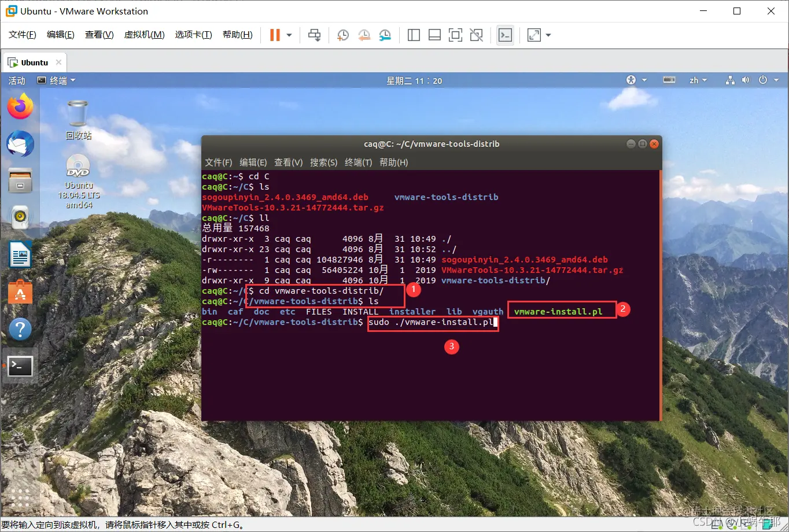Screen dimensions: 789x532
Task: Open the Help icon in the dock
Action: click(x=20, y=329)
